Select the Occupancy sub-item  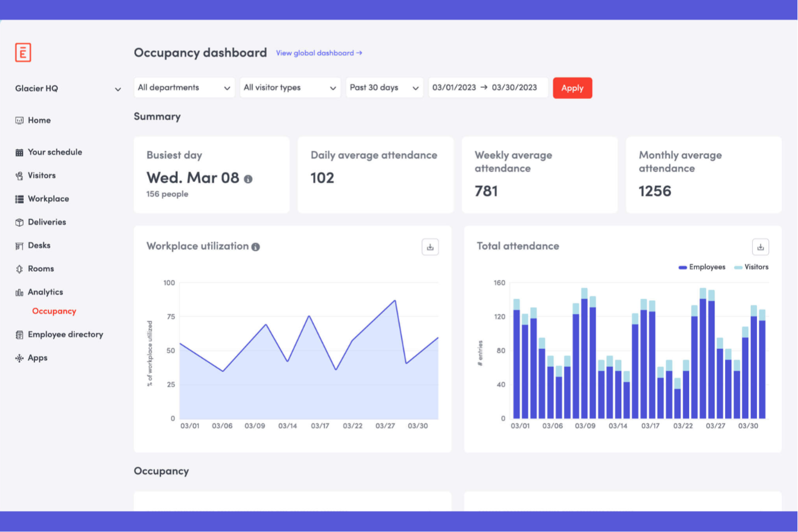coord(54,311)
